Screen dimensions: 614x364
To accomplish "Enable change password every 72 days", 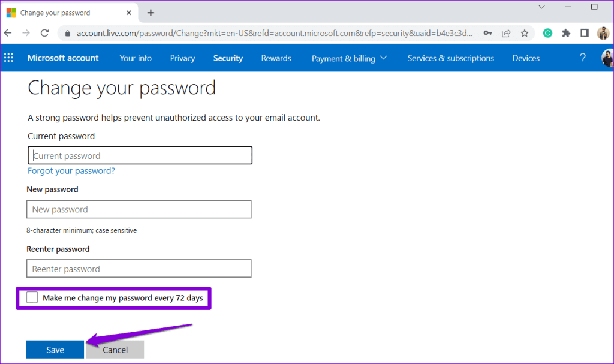I will [x=32, y=297].
